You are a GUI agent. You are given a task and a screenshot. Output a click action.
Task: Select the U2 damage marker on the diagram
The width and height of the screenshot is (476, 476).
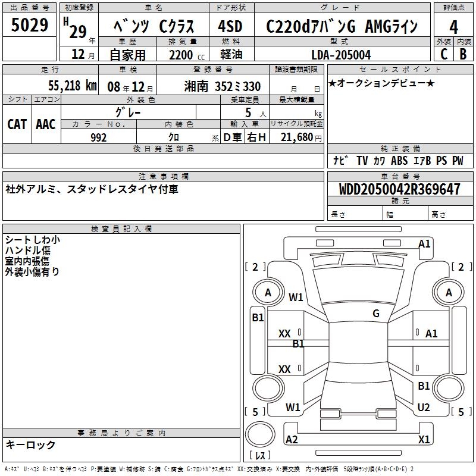424,408
